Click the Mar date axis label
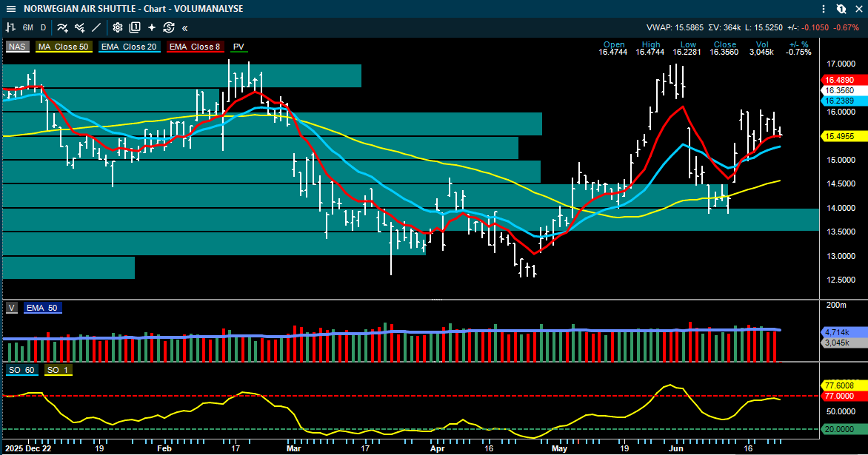Image resolution: width=868 pixels, height=455 pixels. [x=294, y=448]
